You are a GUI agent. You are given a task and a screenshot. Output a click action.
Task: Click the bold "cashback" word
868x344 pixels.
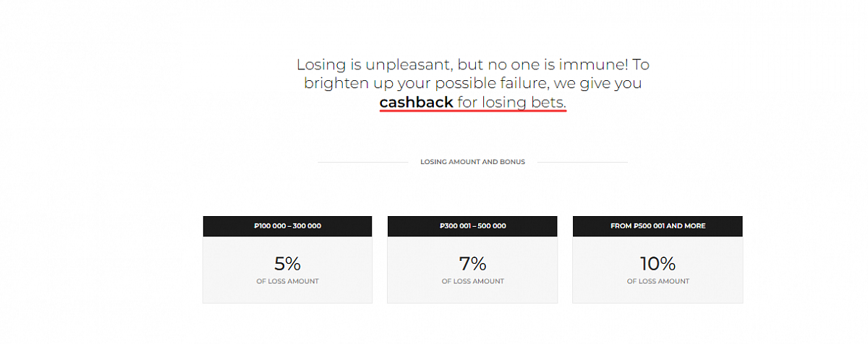click(416, 103)
